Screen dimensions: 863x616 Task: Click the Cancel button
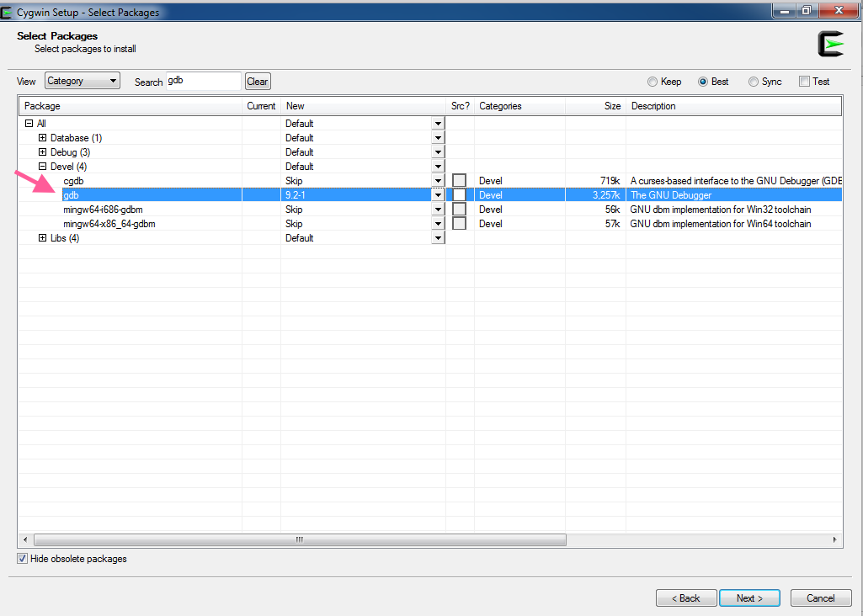(821, 597)
